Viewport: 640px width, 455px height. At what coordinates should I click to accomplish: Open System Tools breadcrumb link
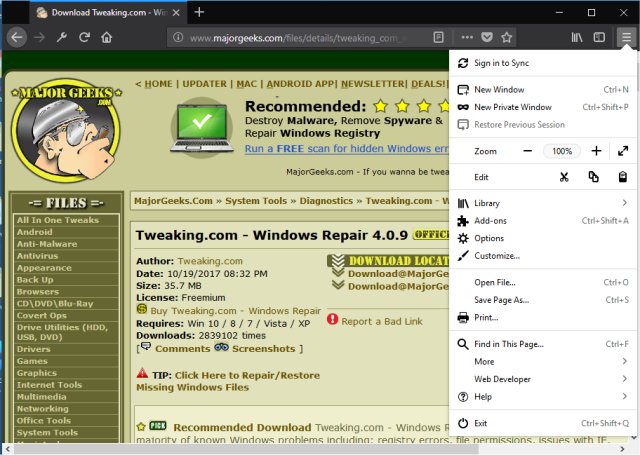point(256,201)
